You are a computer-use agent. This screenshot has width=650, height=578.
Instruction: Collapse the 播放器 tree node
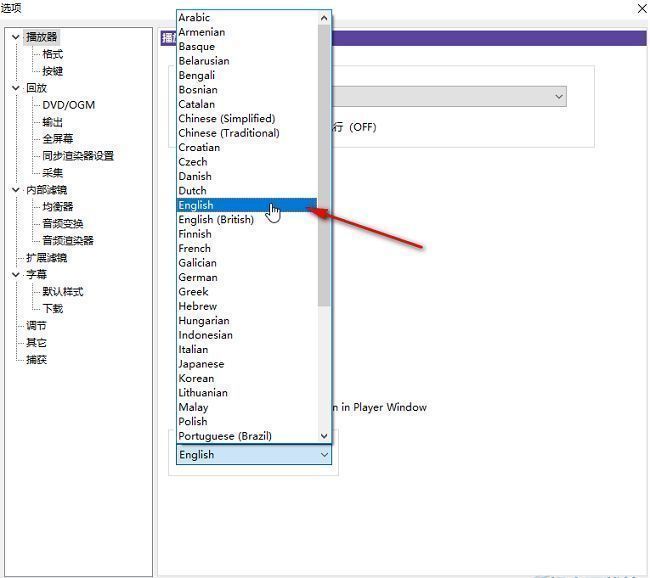tap(16, 37)
